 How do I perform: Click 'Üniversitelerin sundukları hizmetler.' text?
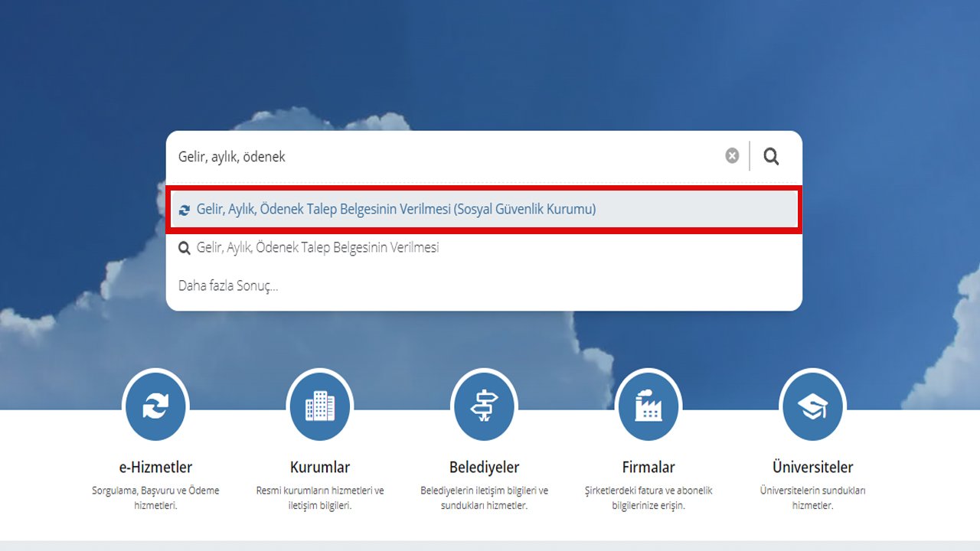(812, 498)
